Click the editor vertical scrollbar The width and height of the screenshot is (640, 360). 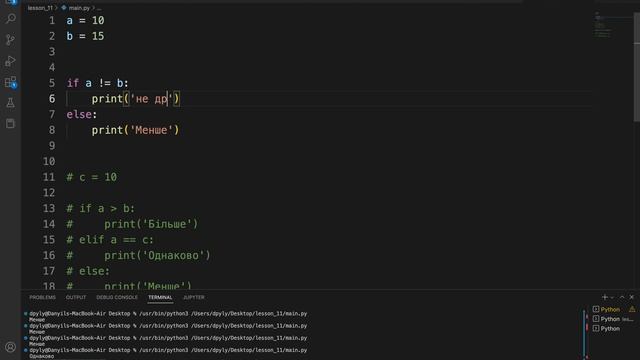pyautogui.click(x=637, y=67)
